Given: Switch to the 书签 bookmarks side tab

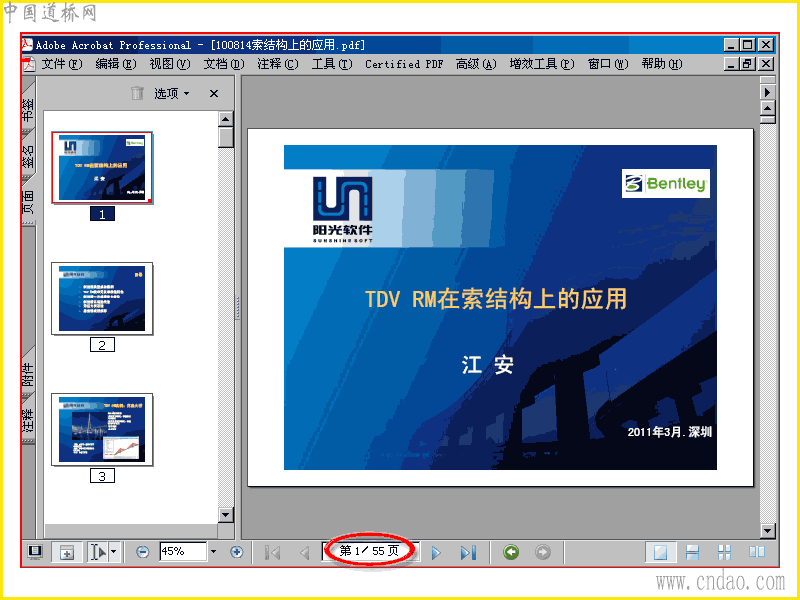Looking at the screenshot, I should click(x=28, y=110).
